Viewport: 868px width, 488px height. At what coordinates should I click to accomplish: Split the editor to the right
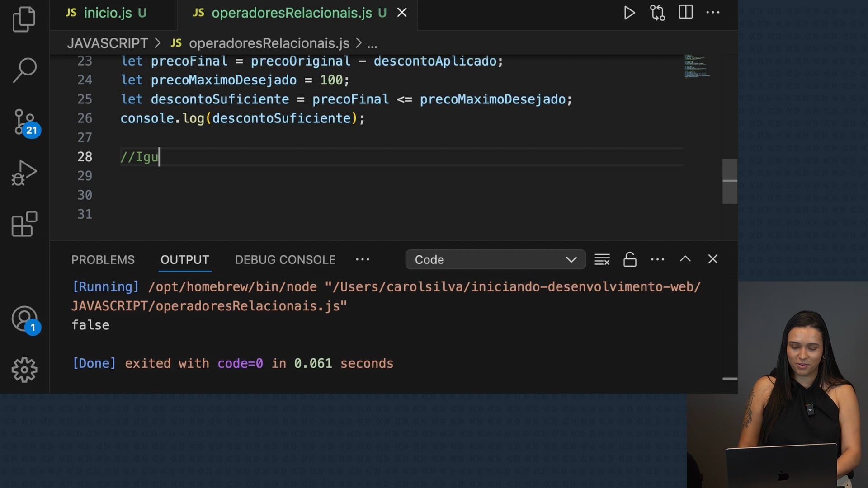(x=685, y=12)
